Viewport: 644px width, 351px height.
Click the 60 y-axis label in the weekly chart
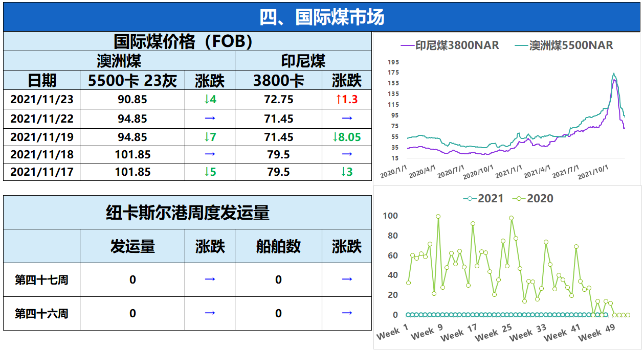[x=392, y=255]
